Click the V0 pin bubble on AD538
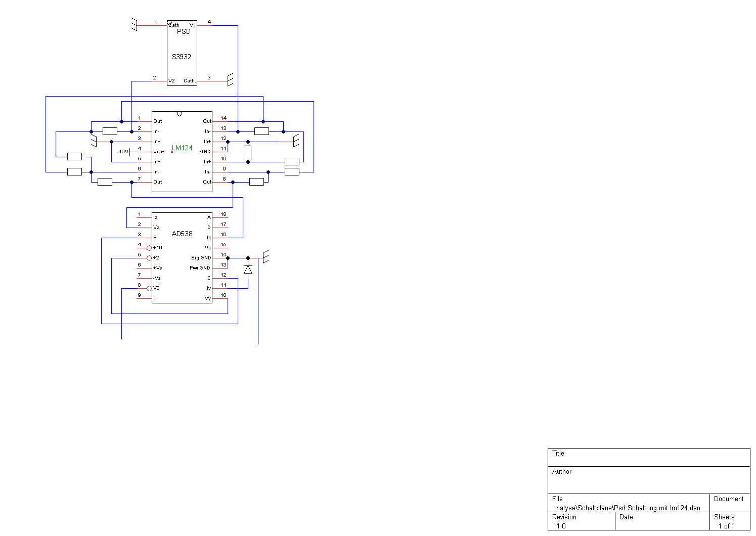756x536 pixels. [149, 288]
